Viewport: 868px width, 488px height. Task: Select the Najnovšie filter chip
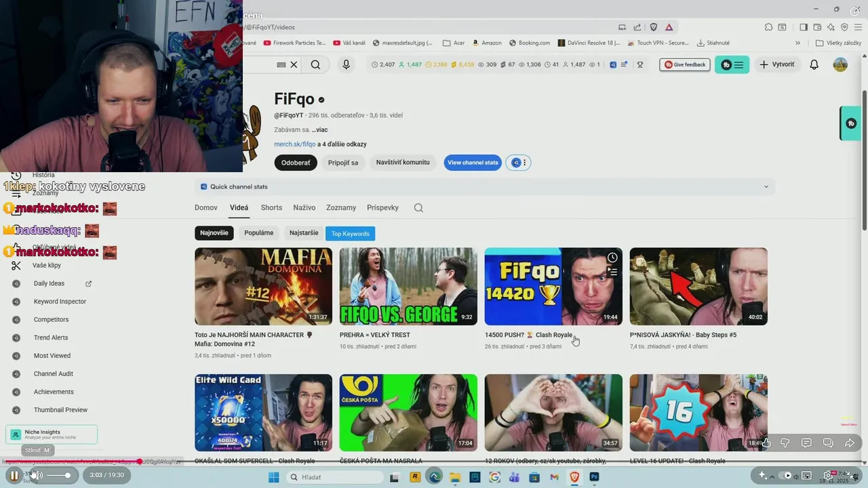[214, 233]
